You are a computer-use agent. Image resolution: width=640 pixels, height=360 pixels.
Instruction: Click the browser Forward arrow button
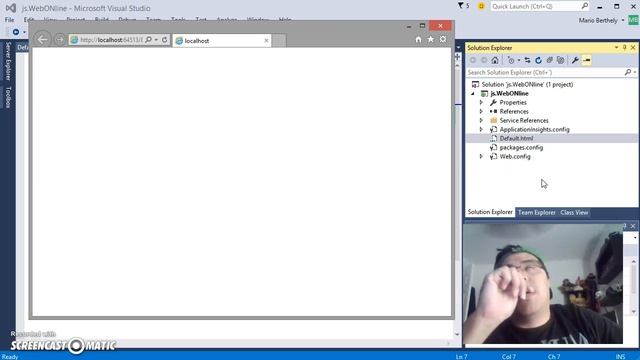(x=60, y=40)
